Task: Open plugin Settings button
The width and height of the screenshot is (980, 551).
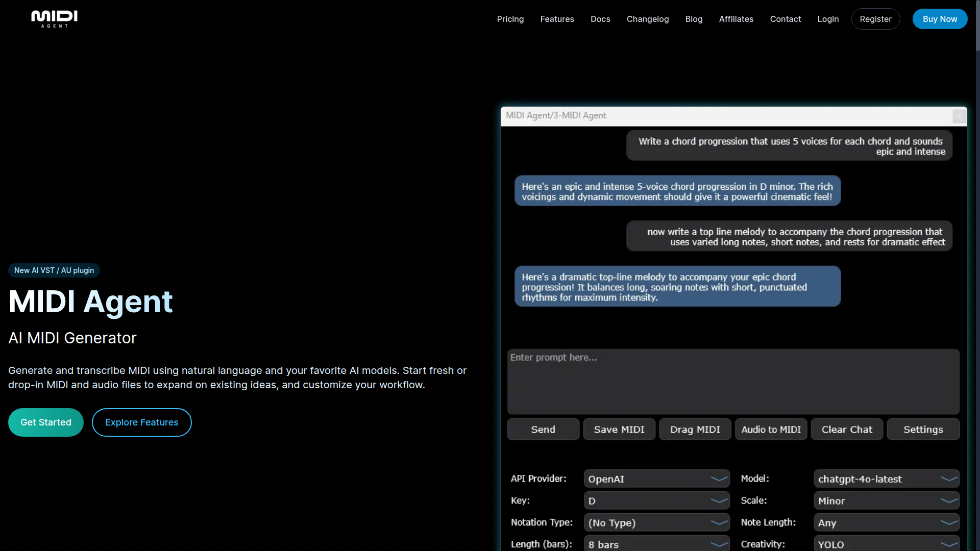Action: coord(923,430)
